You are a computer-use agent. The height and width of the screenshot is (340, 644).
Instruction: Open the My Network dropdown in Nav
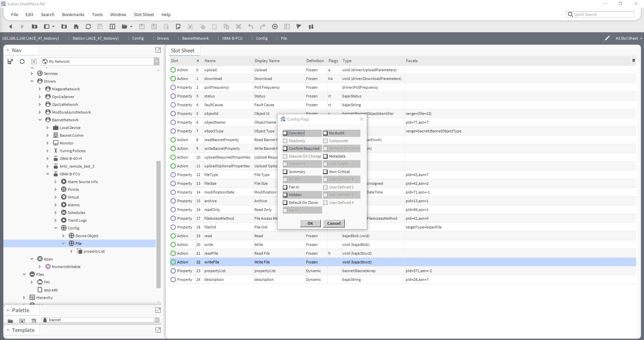156,61
